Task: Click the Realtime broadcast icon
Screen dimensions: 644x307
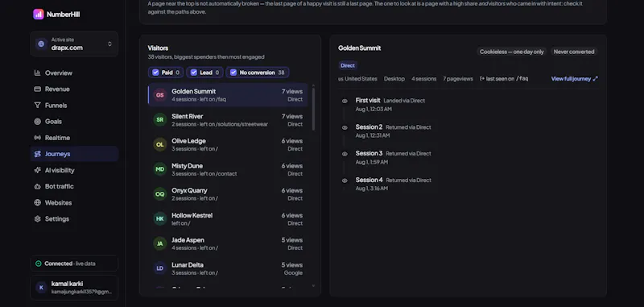Action: pos(37,138)
